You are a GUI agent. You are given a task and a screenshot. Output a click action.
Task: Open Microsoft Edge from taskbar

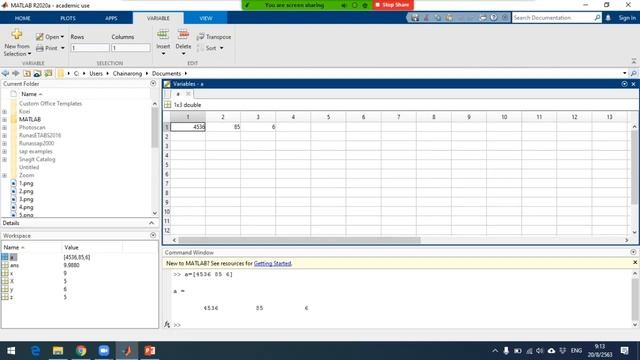pyautogui.click(x=36, y=351)
